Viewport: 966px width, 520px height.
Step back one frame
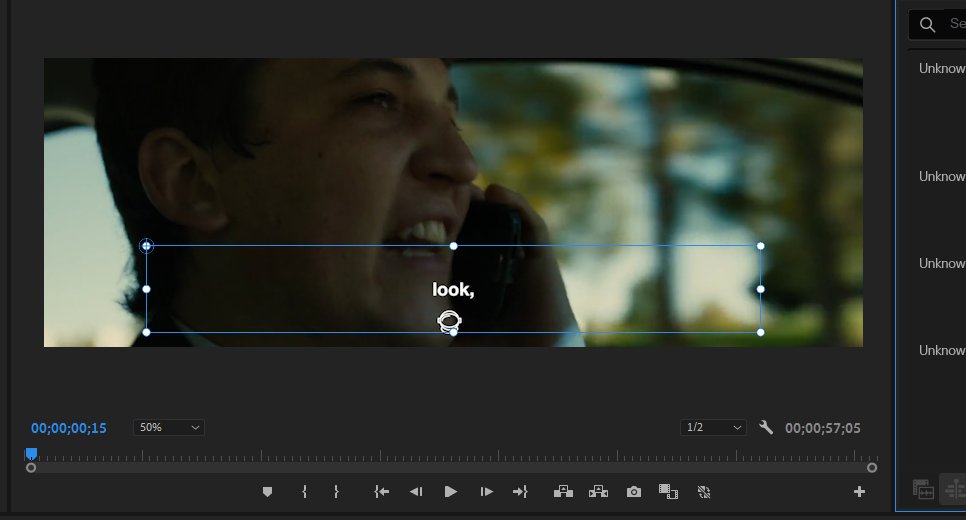[x=416, y=492]
